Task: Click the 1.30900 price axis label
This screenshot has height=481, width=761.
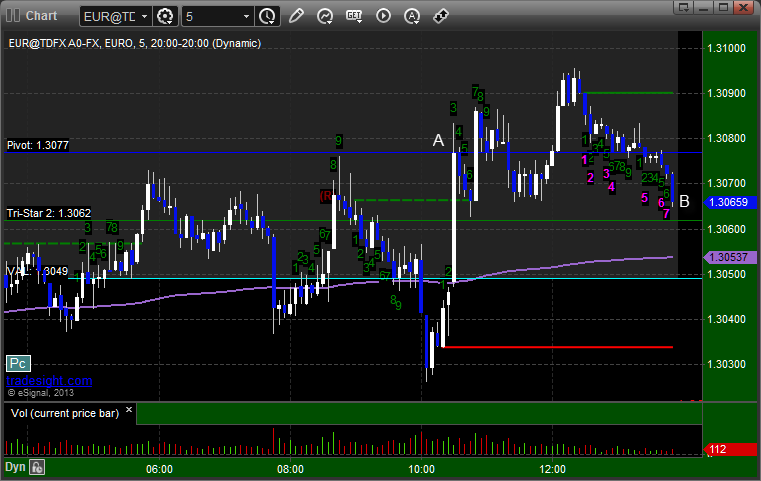Action: pyautogui.click(x=727, y=93)
